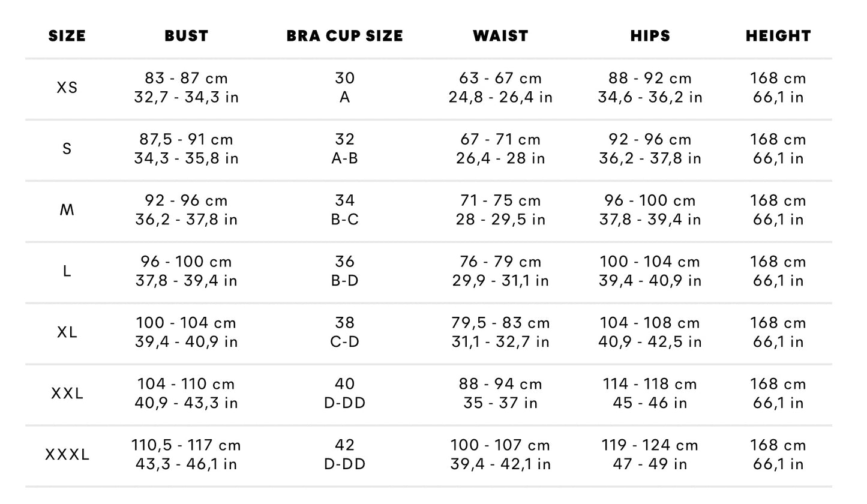This screenshot has width=867, height=504.
Task: Select the S size row label
Action: click(x=67, y=149)
